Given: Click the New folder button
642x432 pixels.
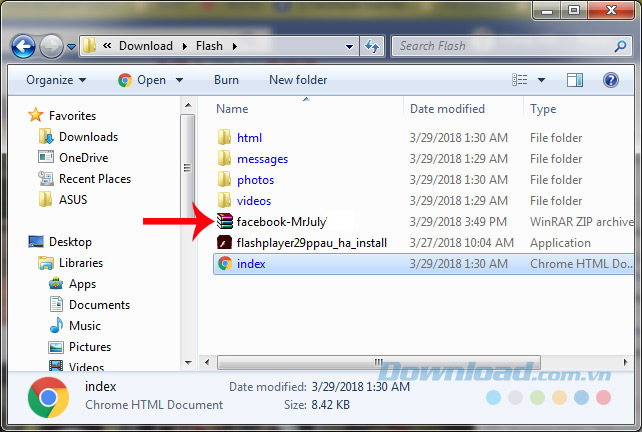Looking at the screenshot, I should [298, 80].
